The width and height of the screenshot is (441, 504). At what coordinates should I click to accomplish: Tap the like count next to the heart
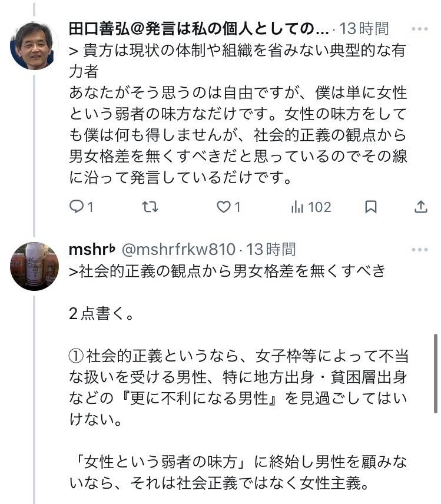[x=237, y=207]
